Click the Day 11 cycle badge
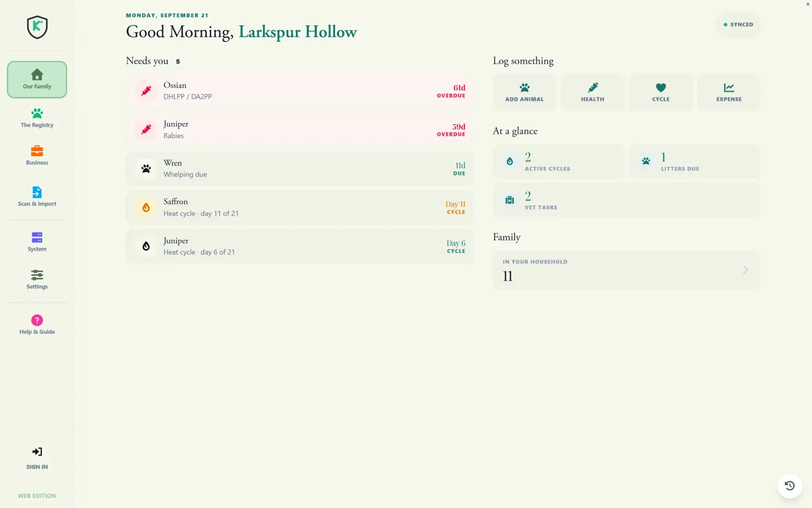 (455, 207)
